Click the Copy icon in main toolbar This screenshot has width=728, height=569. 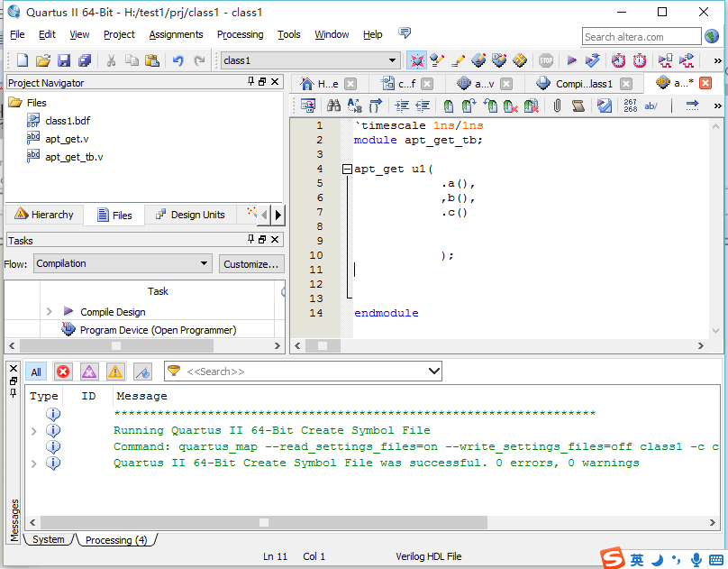point(132,60)
